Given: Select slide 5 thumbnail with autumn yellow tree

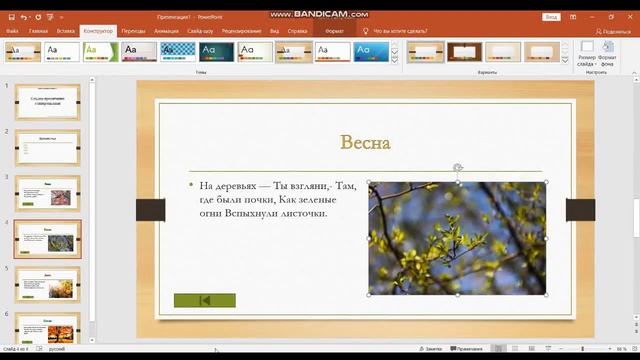Looking at the screenshot, I should click(x=48, y=284).
